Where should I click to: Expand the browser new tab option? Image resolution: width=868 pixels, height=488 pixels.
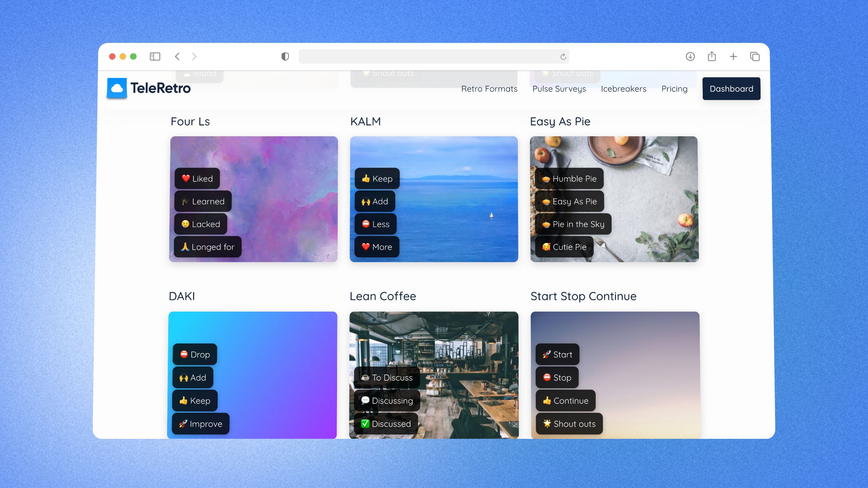(x=734, y=56)
